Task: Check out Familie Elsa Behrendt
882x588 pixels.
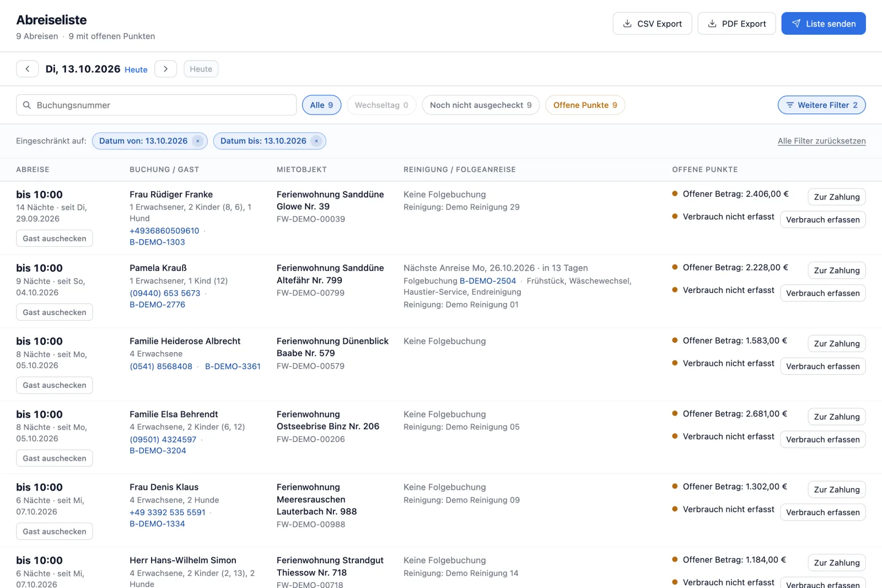Action: click(54, 458)
